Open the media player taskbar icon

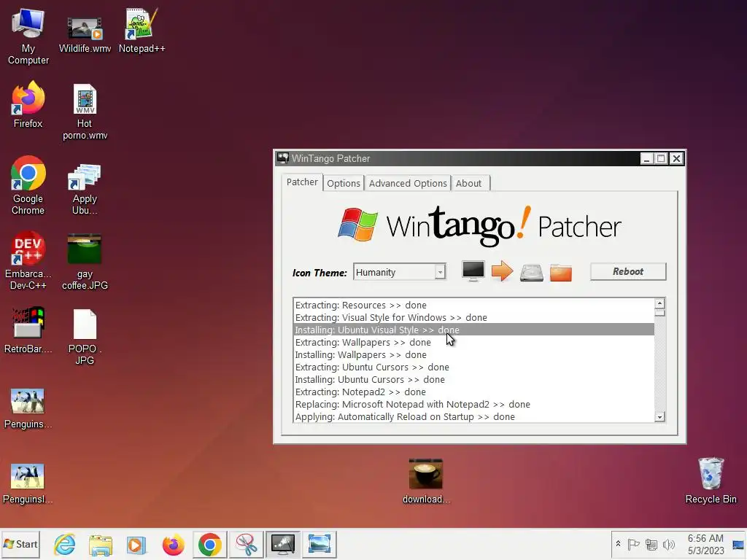point(136,545)
